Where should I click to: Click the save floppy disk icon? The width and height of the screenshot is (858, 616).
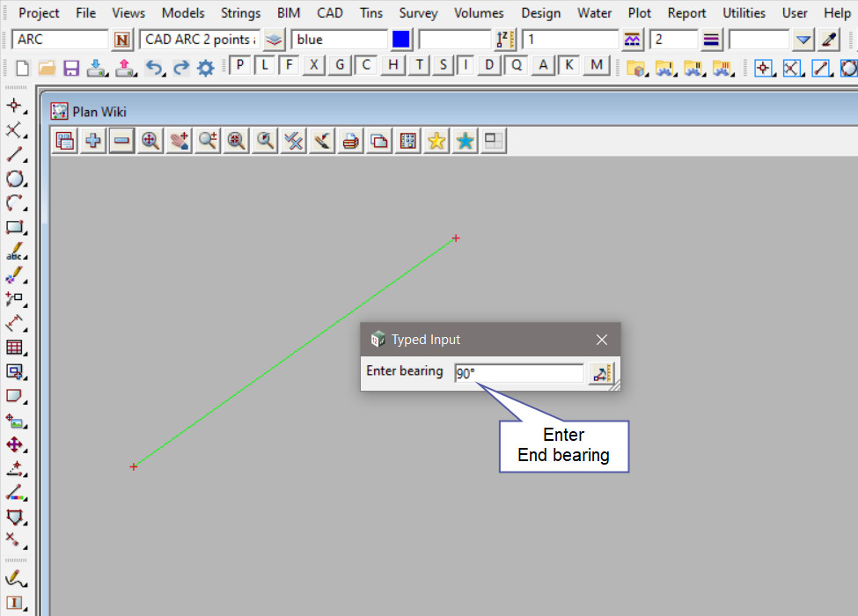coord(71,68)
